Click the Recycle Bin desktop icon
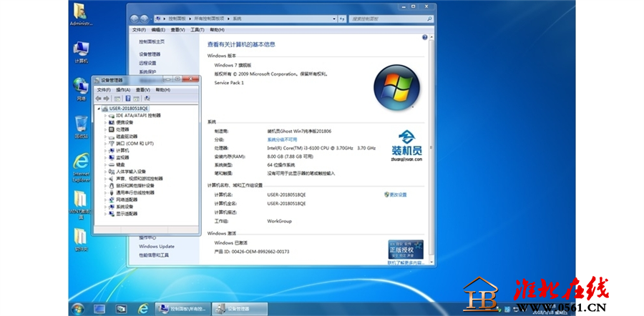The height and width of the screenshot is (316, 644). [82, 127]
